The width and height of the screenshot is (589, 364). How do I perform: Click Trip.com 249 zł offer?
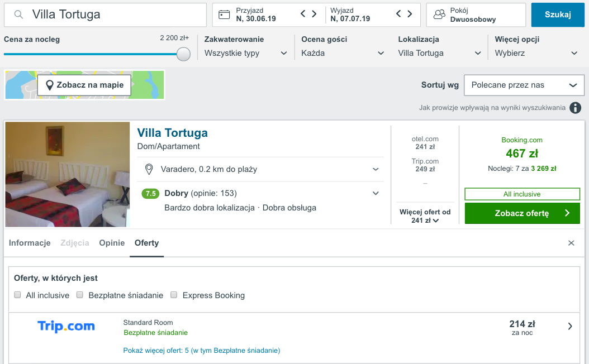(x=425, y=165)
